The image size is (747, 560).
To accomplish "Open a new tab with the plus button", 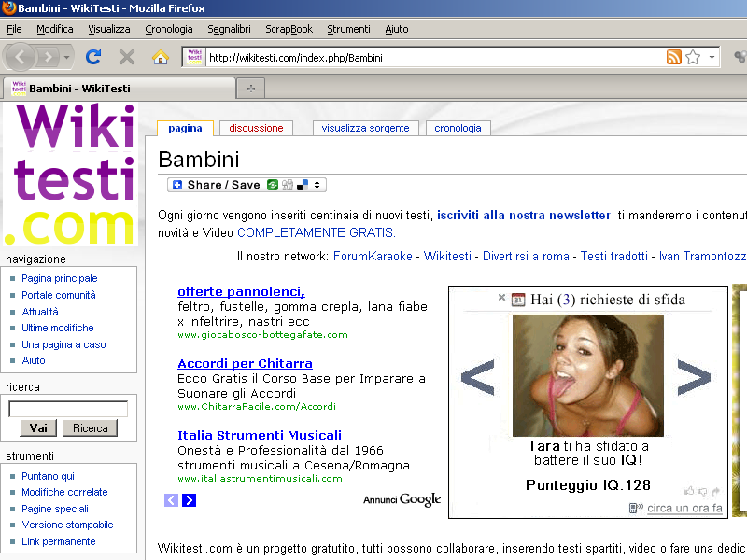I will 251,88.
